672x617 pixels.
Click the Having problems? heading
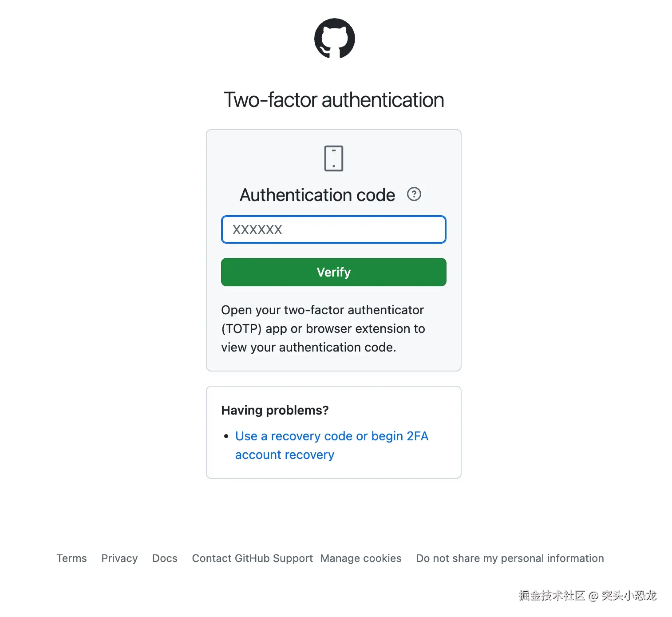(275, 410)
